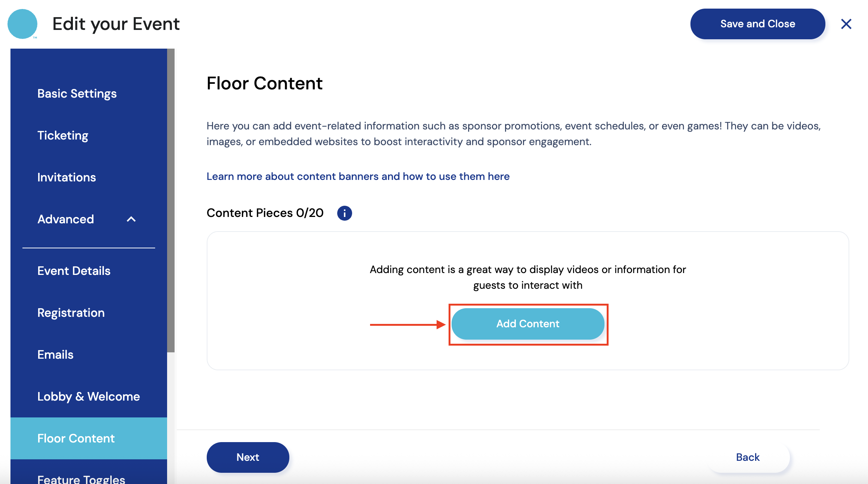Go to the Ticketing section
The height and width of the screenshot is (484, 868).
click(63, 135)
